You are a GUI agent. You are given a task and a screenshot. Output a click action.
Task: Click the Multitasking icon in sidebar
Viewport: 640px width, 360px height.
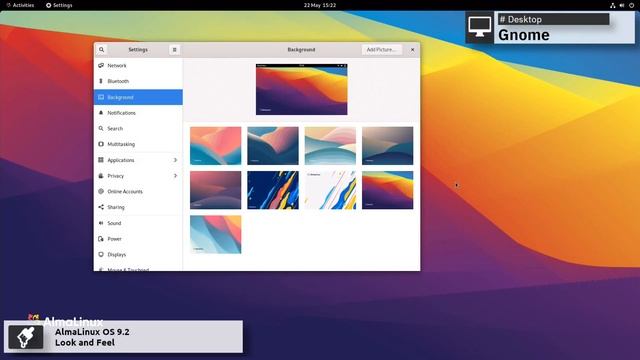point(101,144)
